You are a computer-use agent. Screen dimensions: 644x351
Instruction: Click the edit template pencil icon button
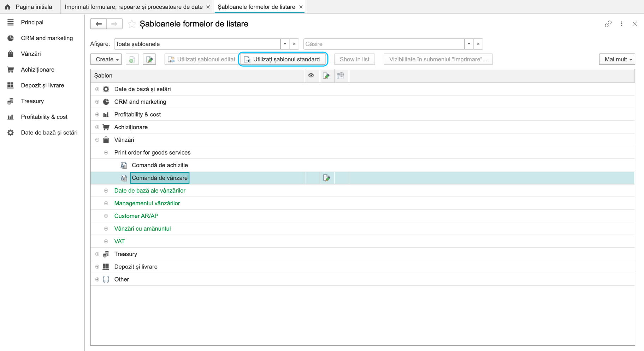pos(149,59)
